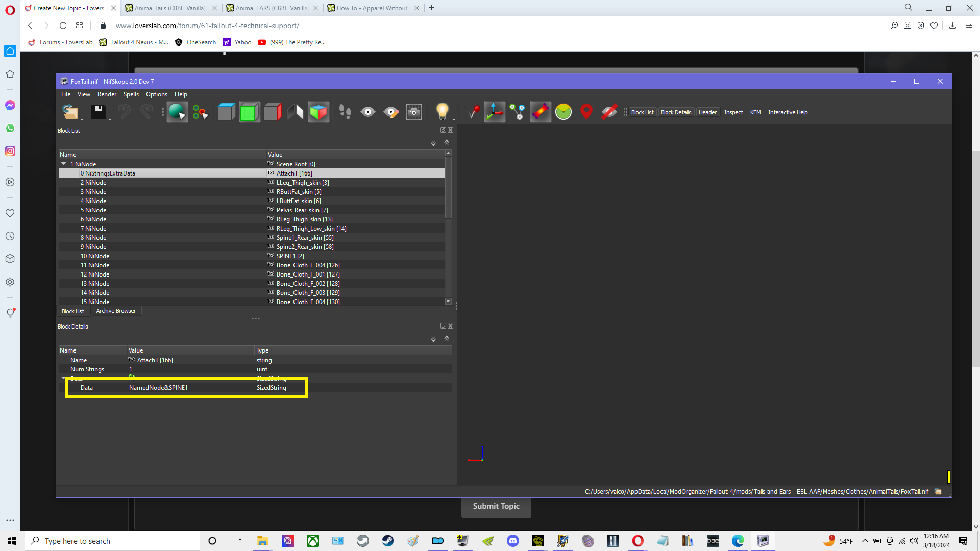Click KFM toolbar button
Viewport: 980px width, 551px height.
tap(755, 112)
